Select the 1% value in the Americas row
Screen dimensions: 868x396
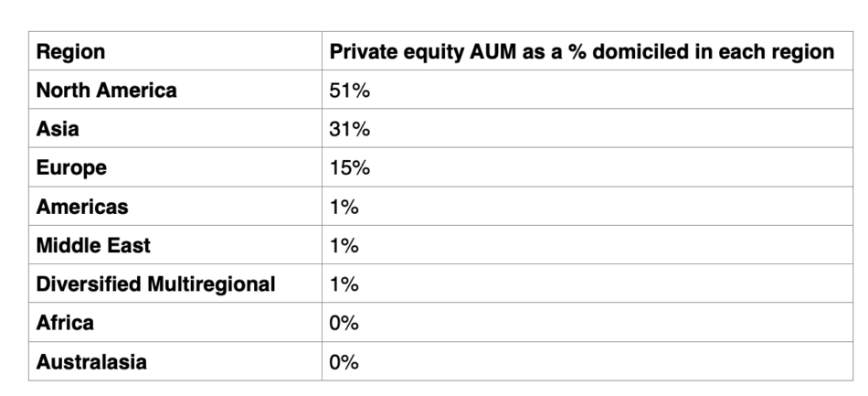point(344,207)
